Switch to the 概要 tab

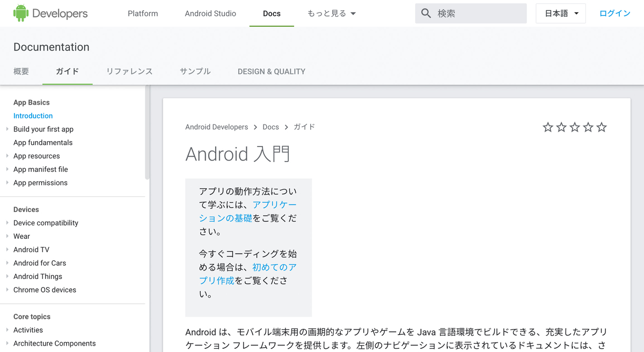coord(21,71)
